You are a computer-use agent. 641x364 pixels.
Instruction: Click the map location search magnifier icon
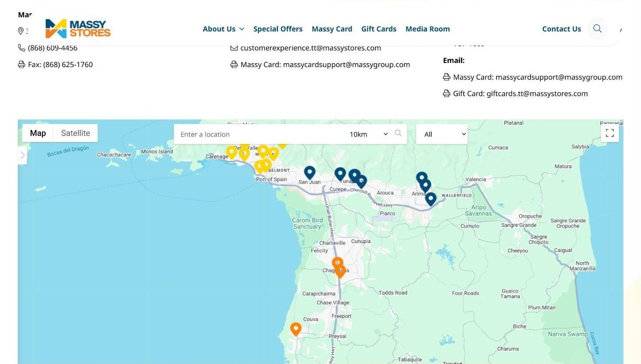pos(398,133)
